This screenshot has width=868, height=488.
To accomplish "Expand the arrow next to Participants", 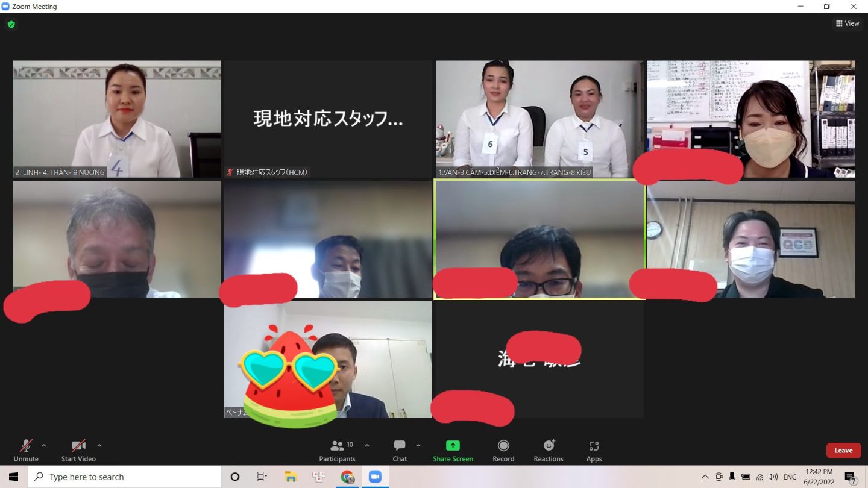I will tap(367, 446).
